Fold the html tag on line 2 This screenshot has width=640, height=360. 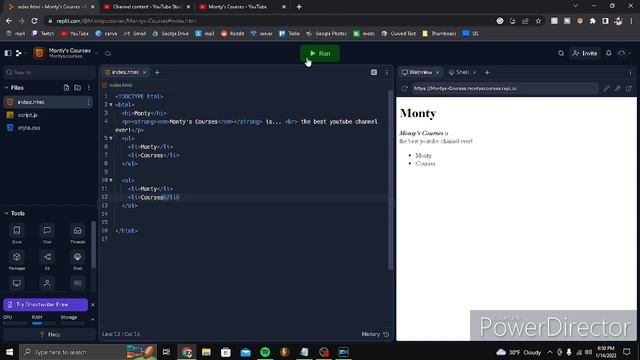[111, 105]
